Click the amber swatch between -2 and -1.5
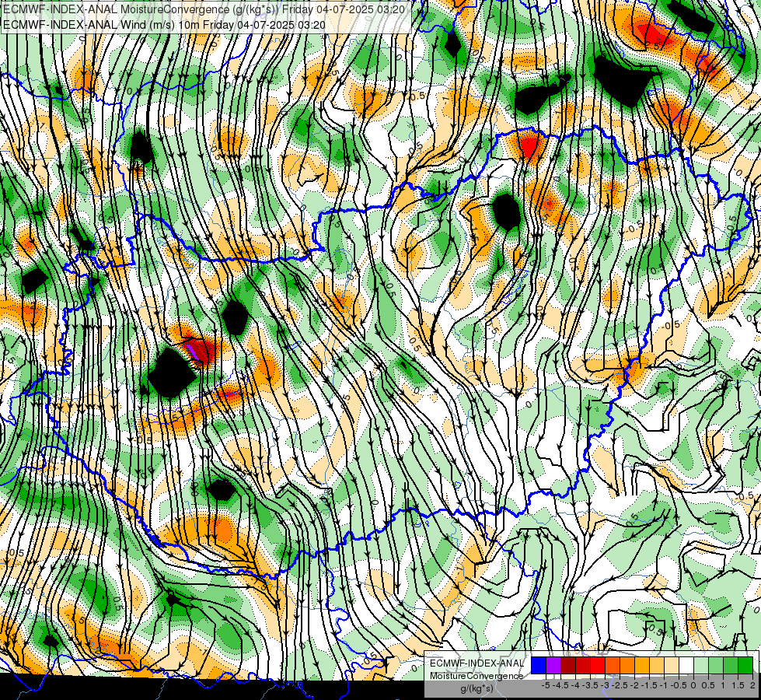 point(642,666)
